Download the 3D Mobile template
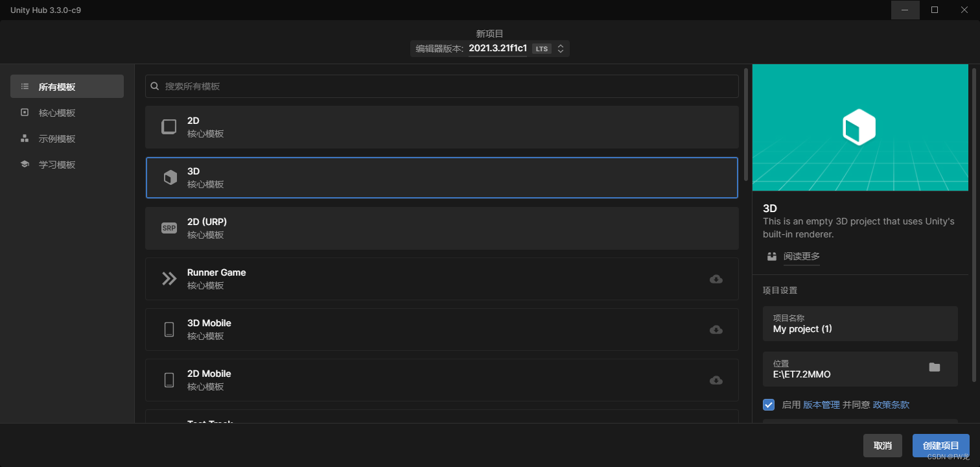The width and height of the screenshot is (980, 467). pos(716,329)
